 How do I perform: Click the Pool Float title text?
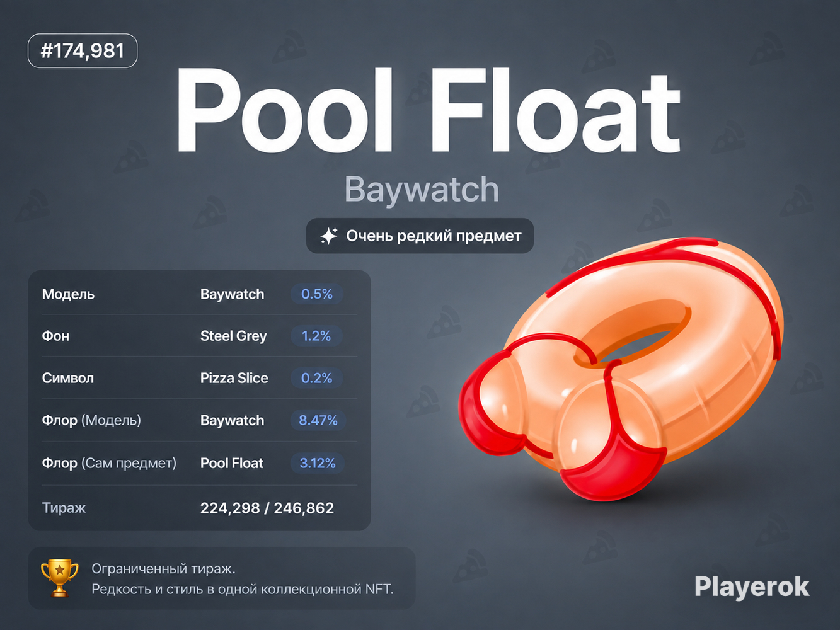[429, 111]
